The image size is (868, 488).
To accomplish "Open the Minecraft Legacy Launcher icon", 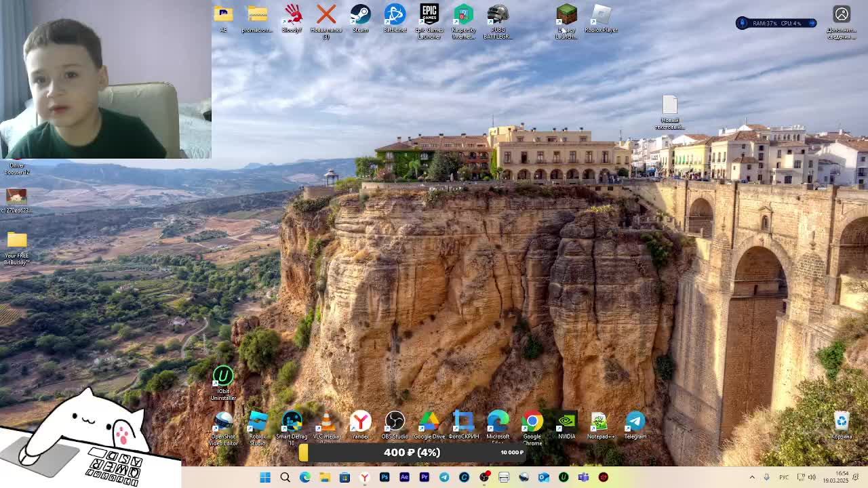I will [566, 21].
